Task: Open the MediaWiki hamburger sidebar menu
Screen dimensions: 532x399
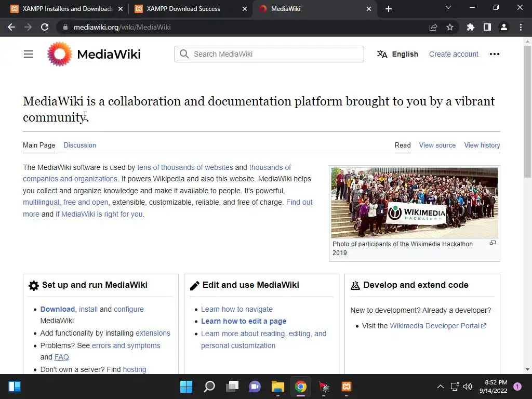Action: pyautogui.click(x=29, y=54)
